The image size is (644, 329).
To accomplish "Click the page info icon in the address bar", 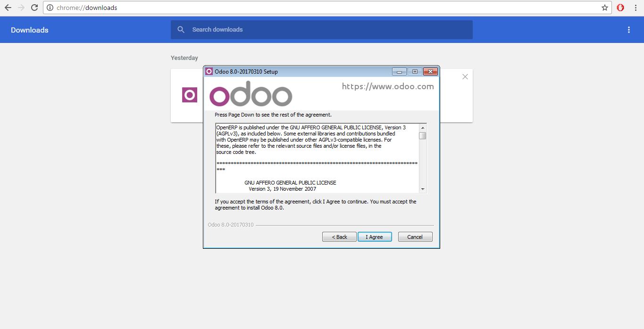I will point(50,8).
